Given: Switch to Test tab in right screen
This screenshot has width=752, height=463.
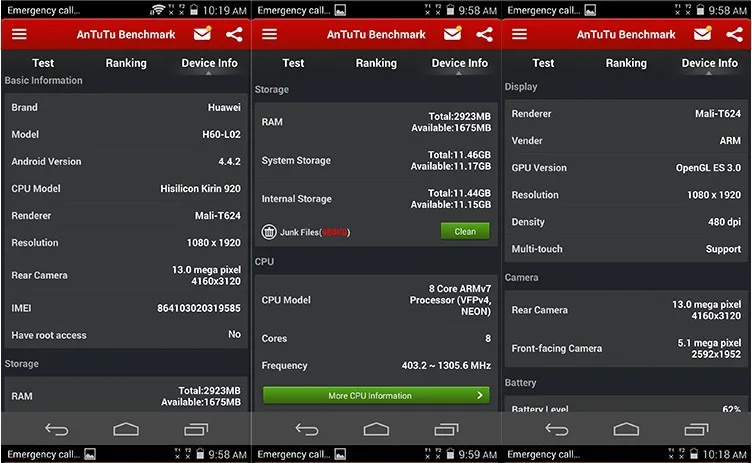Looking at the screenshot, I should [x=543, y=63].
